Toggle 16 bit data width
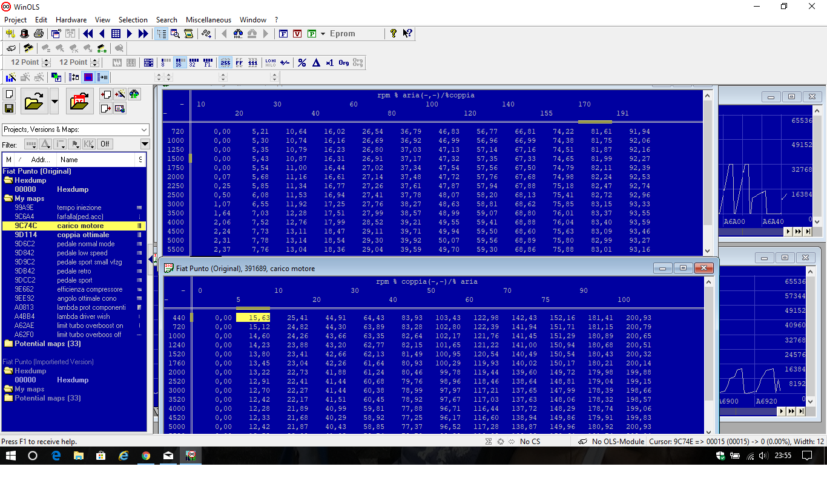The width and height of the screenshot is (827, 504). (x=180, y=62)
